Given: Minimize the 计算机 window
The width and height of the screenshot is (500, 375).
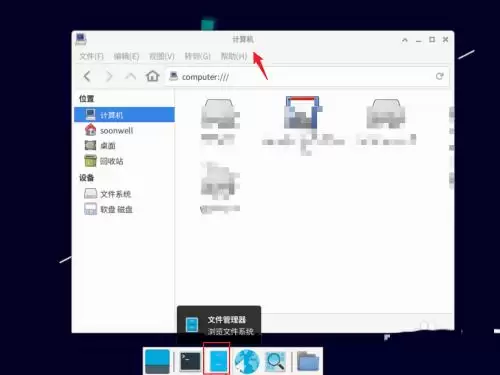Looking at the screenshot, I should [x=419, y=40].
